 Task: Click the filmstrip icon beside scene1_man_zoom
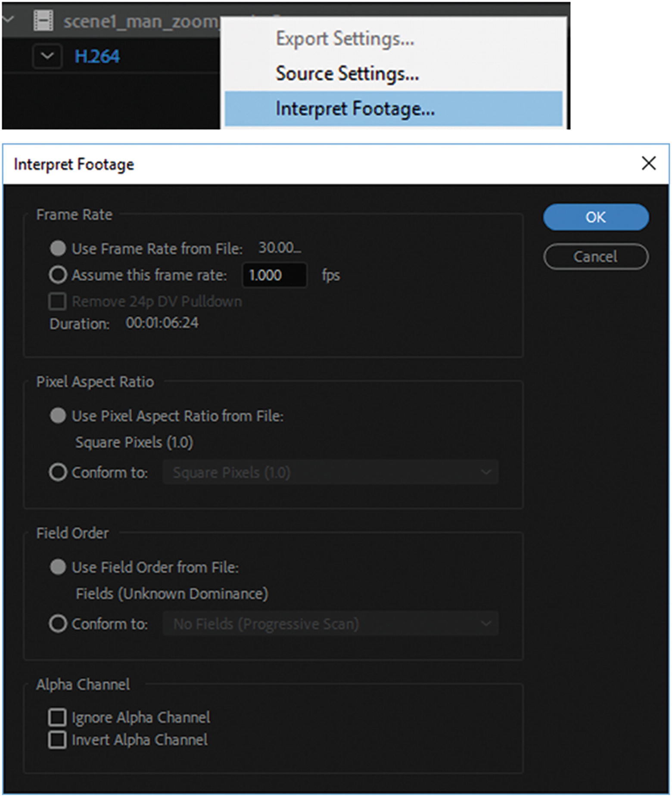point(43,21)
